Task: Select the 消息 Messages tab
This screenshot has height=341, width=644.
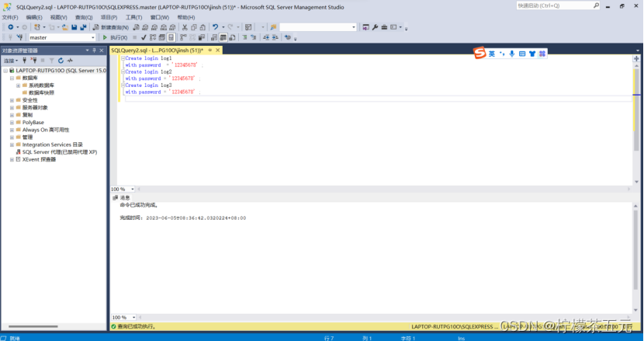Action: click(122, 198)
